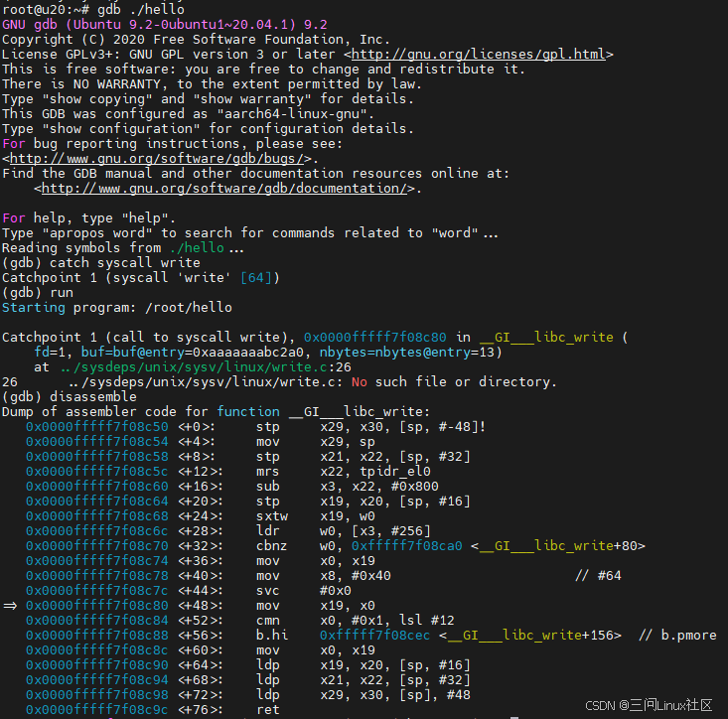Click the 'mov x0, x19' instruction at <+36>
Screen dimensions: 728x719
pos(316,561)
